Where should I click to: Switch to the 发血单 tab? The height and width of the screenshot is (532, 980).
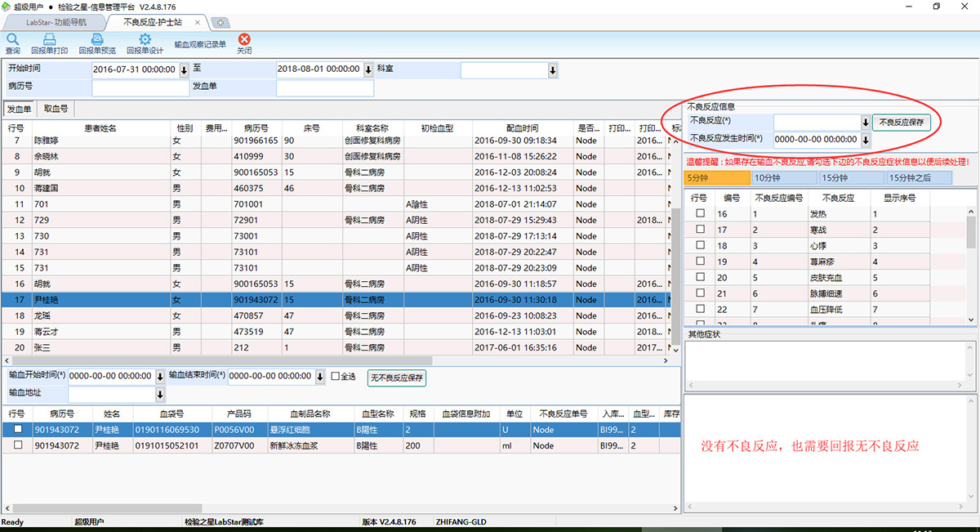(19, 109)
